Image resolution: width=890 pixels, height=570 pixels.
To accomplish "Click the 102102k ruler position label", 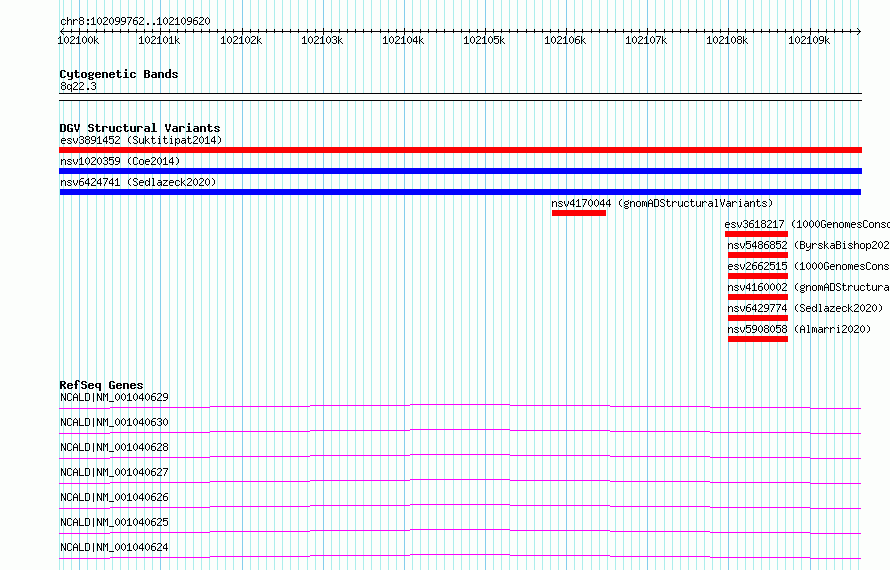I will coord(241,40).
